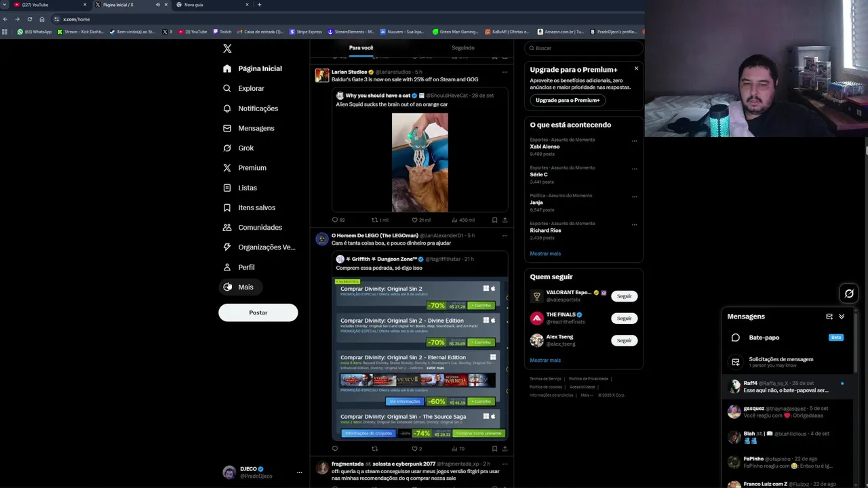
Task: Open more options on fragmentada post
Action: [505, 464]
